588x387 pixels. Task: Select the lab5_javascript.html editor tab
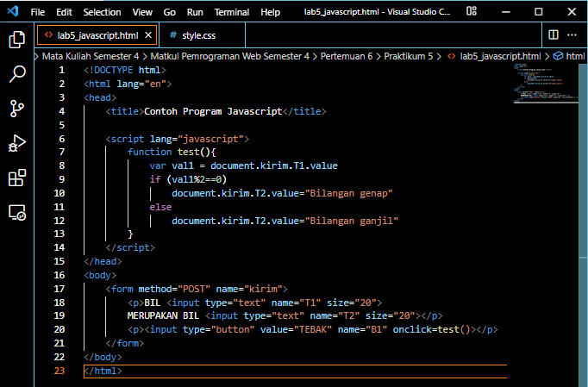[x=97, y=34]
